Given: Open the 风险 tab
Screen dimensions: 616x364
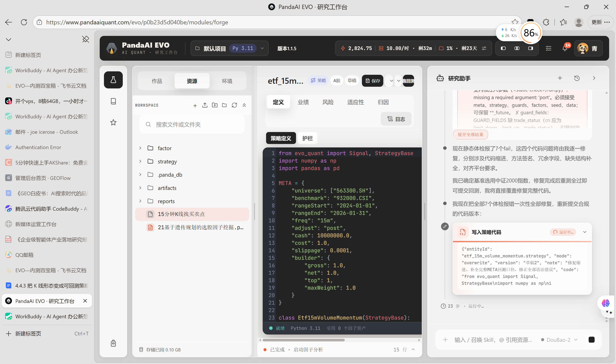Looking at the screenshot, I should click(x=328, y=102).
